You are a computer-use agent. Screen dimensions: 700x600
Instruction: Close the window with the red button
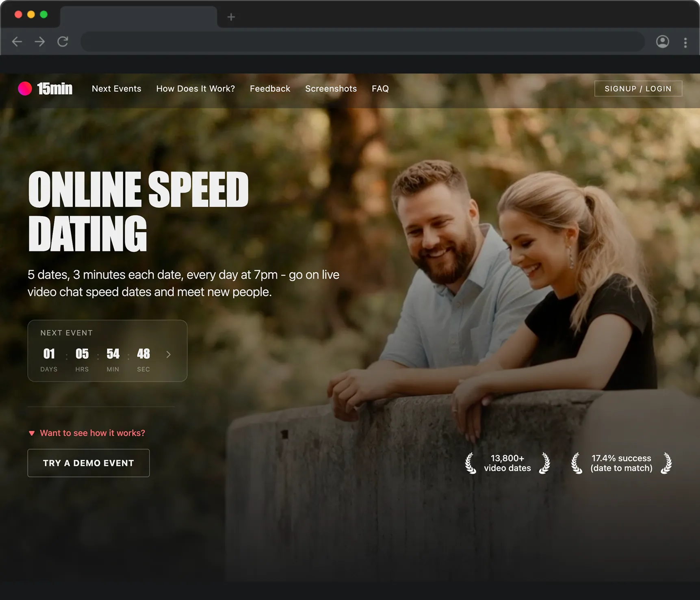(18, 15)
